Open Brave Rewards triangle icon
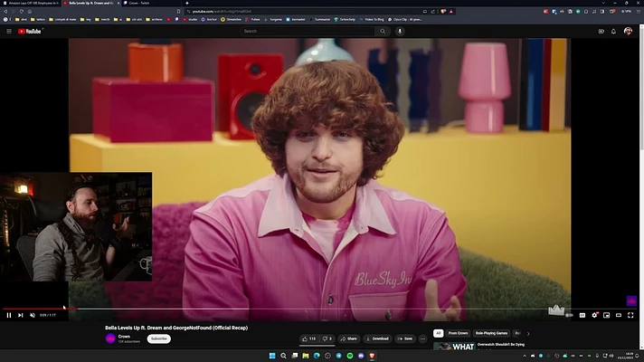Image resolution: width=644 pixels, height=362 pixels. (451, 12)
